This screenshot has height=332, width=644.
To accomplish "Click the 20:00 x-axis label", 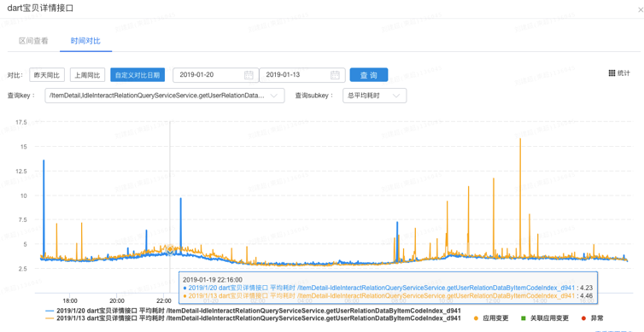I will point(117,300).
